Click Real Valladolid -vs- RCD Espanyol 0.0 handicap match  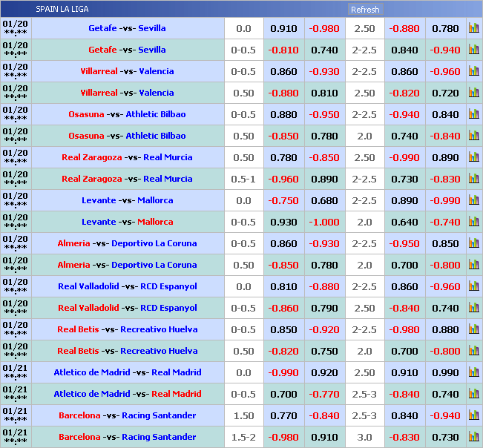coord(128,287)
